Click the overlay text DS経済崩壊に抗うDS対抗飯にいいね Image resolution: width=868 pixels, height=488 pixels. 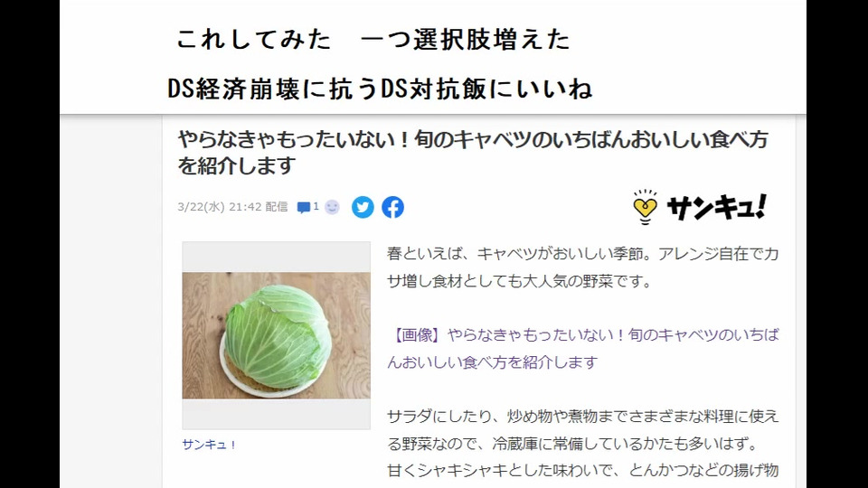pos(381,89)
